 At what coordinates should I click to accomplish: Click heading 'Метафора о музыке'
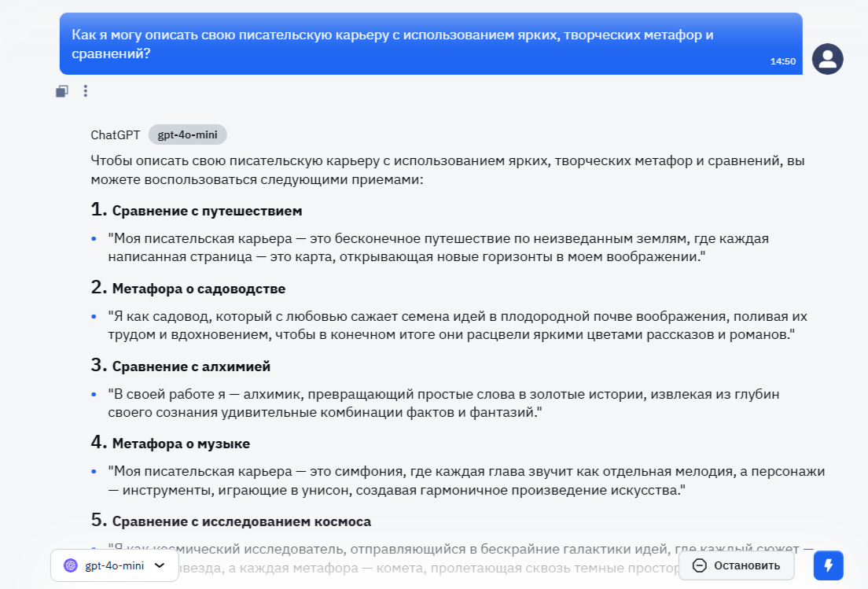point(181,444)
